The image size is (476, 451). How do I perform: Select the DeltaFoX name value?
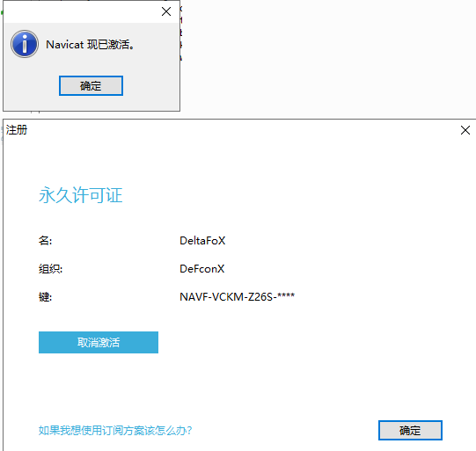tap(202, 241)
